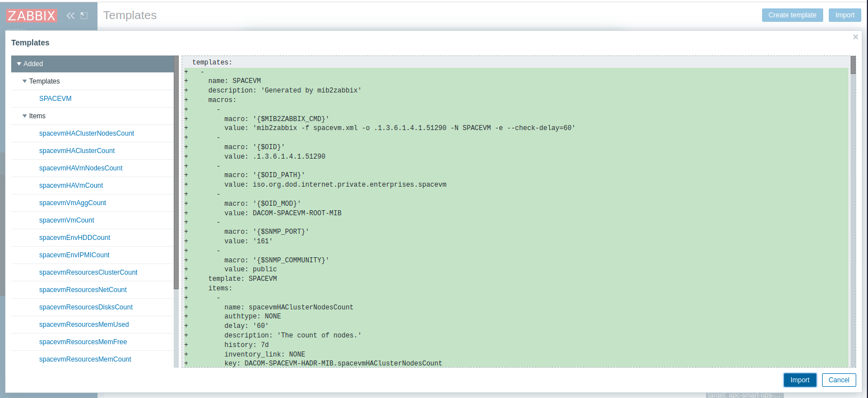The width and height of the screenshot is (868, 398).
Task: Click the 'templates:' header line
Action: tap(212, 62)
